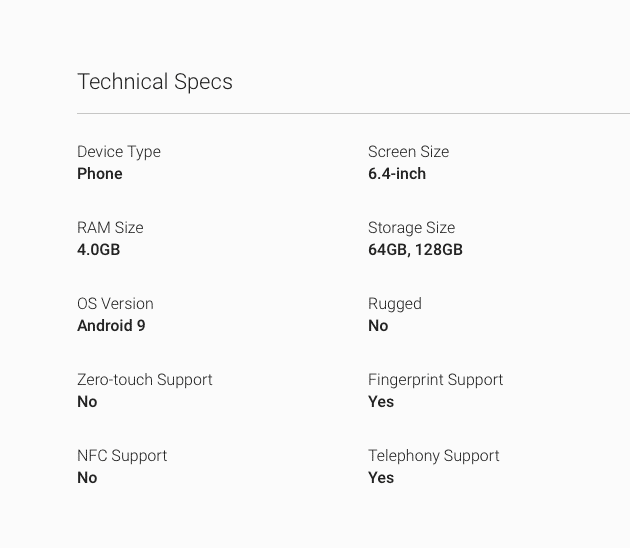Click the Zero-touch Support label
630x548 pixels.
[x=145, y=380]
